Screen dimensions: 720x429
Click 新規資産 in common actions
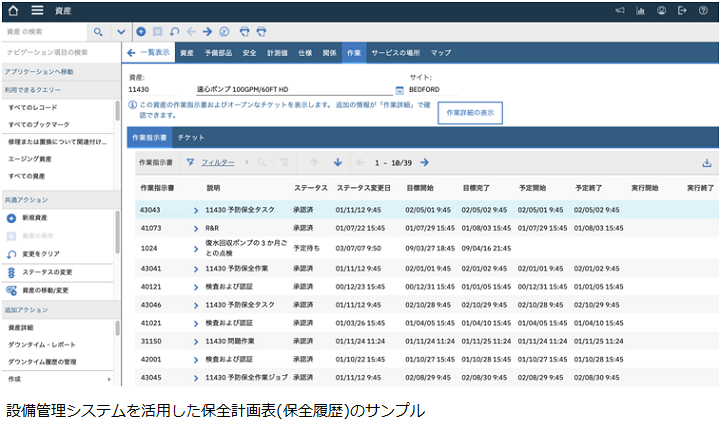[x=34, y=218]
